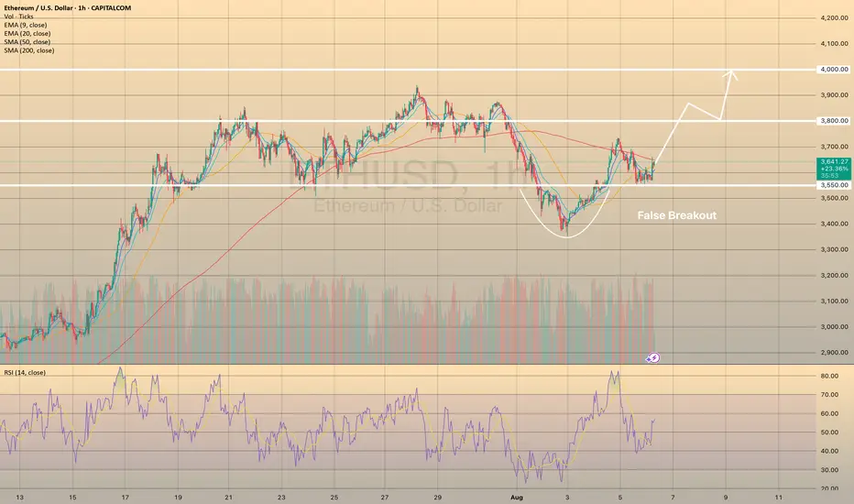Click the highlighted 4,000.00 price label

tap(835, 70)
